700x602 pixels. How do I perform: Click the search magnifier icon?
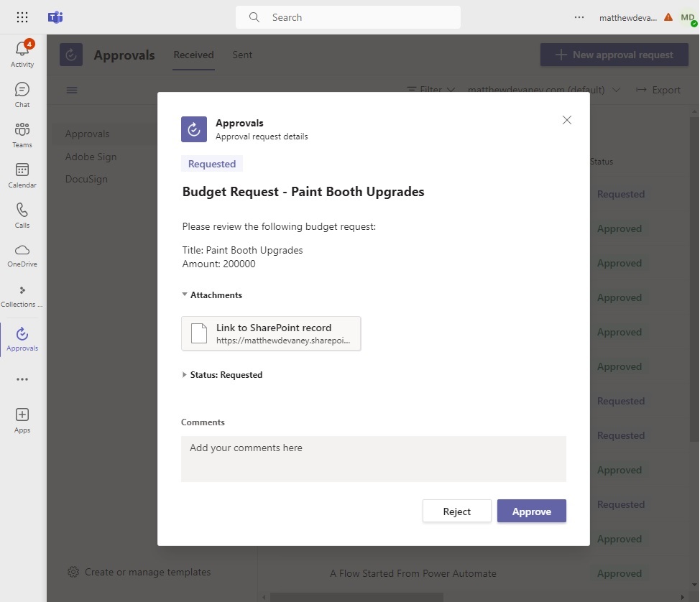(x=254, y=17)
